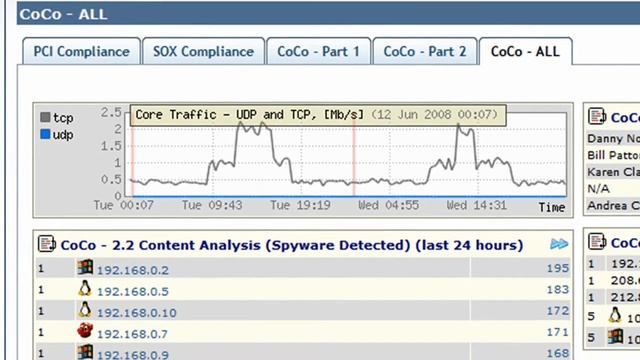
Task: Switch to the PCI Compliance tab
Action: coord(82,51)
